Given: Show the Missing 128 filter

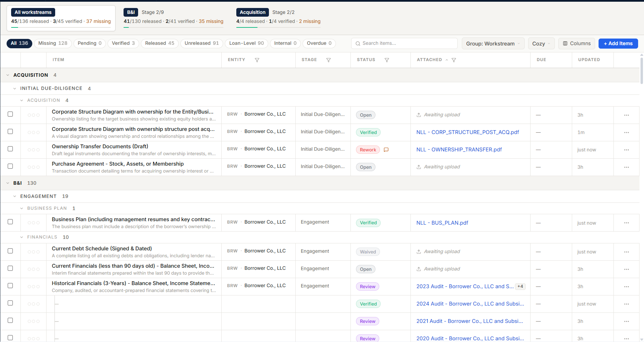Looking at the screenshot, I should [x=53, y=43].
